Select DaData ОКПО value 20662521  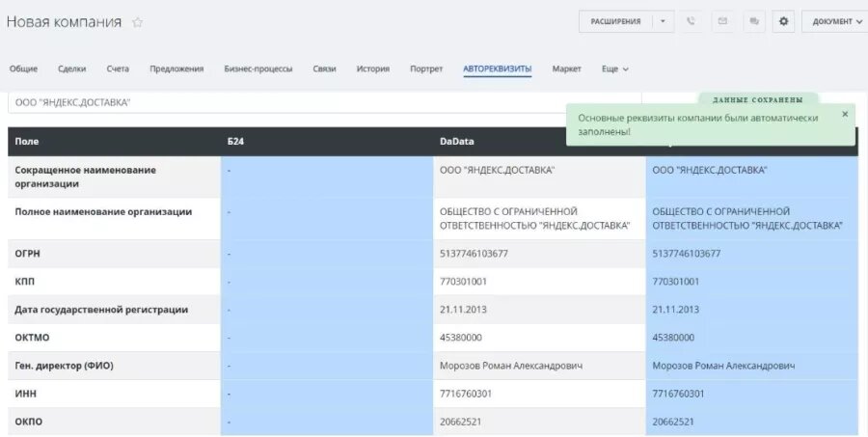[x=539, y=422]
